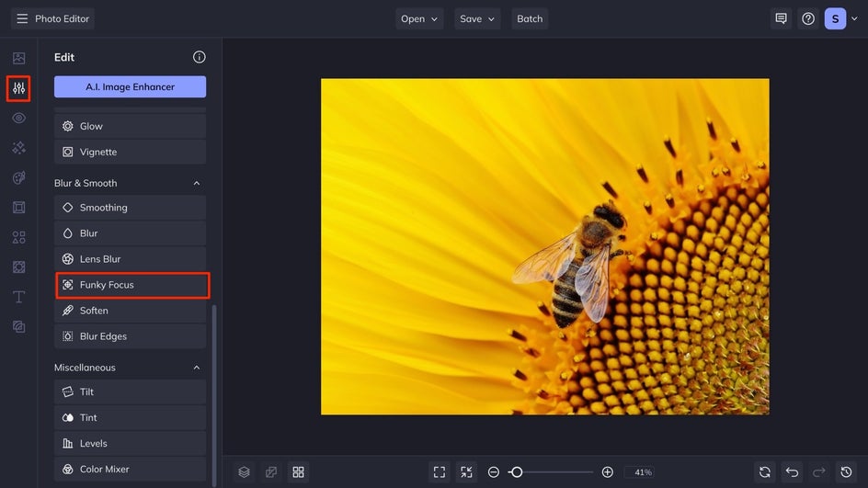The width and height of the screenshot is (868, 488).
Task: Toggle the grid view icon
Action: (298, 471)
